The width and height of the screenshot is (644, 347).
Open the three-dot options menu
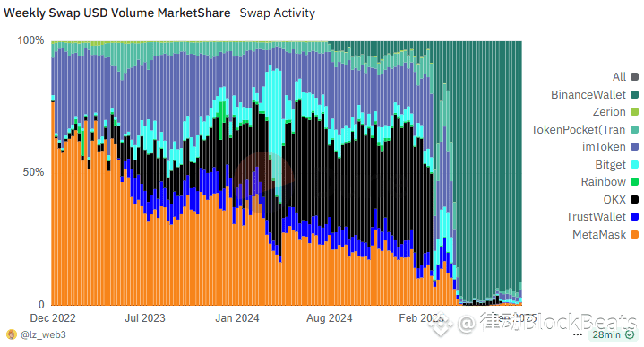tap(578, 334)
